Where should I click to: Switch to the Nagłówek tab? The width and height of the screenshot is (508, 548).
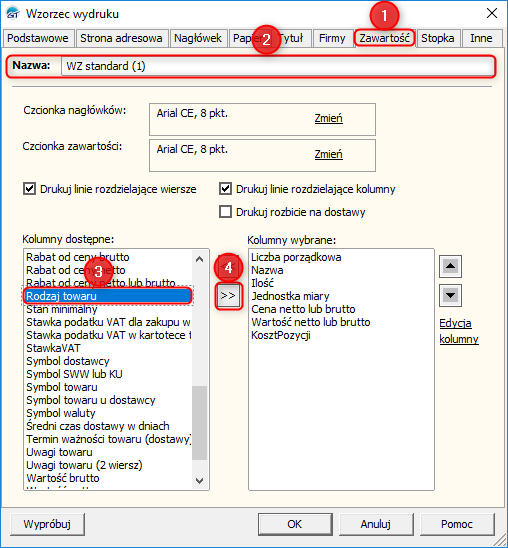[x=198, y=38]
